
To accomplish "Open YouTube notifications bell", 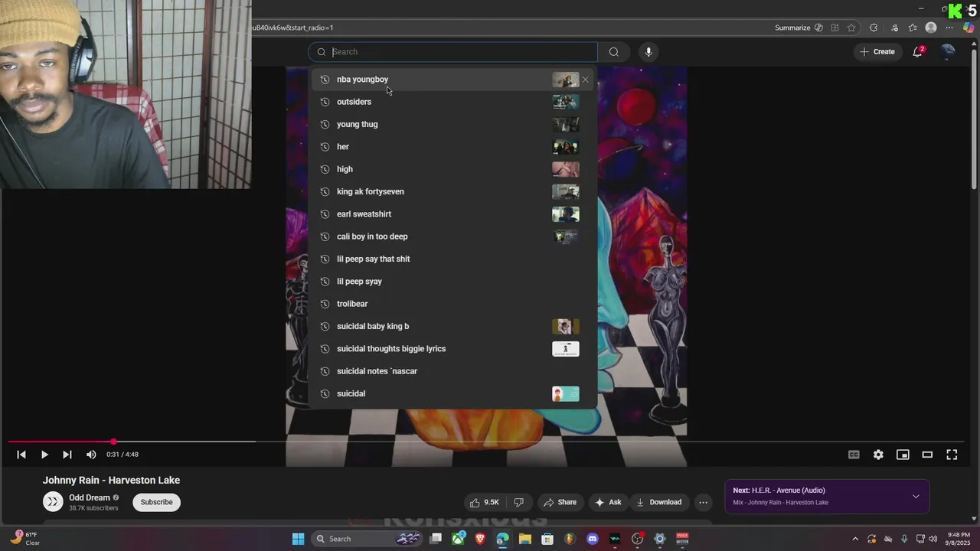I will [917, 52].
